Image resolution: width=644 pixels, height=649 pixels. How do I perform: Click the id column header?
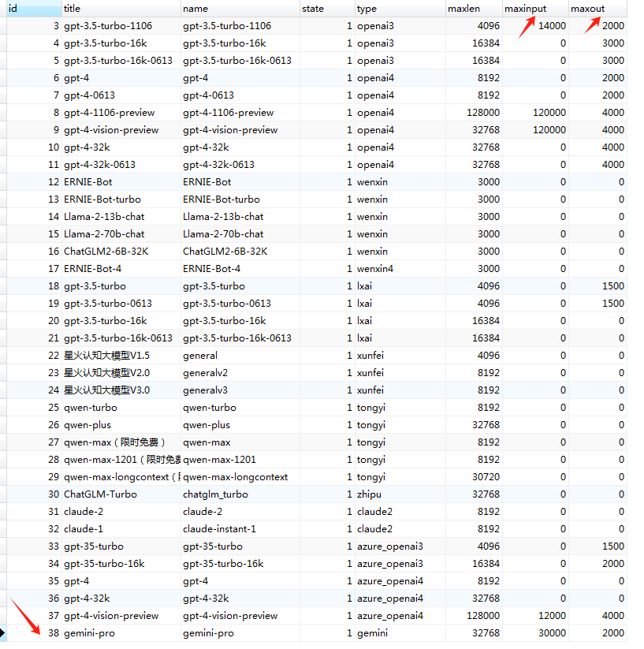click(x=34, y=8)
